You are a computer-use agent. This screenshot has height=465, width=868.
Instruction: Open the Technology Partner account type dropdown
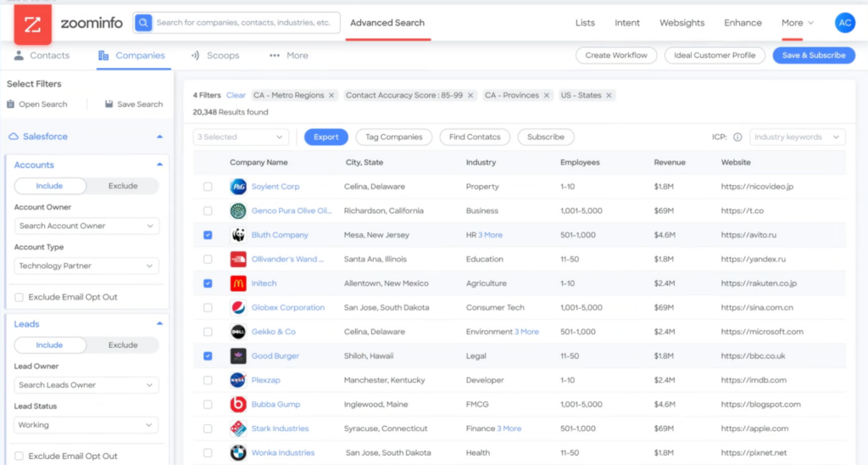[x=86, y=266]
